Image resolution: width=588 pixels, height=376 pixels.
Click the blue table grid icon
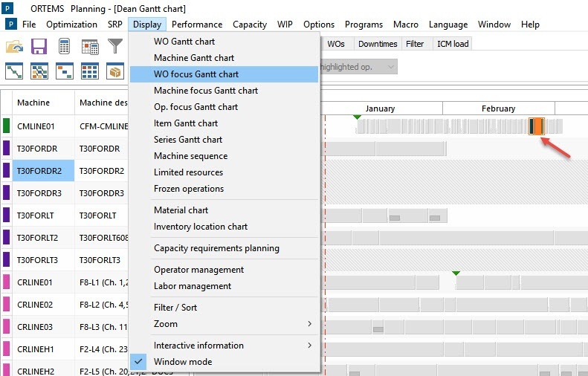pyautogui.click(x=90, y=71)
